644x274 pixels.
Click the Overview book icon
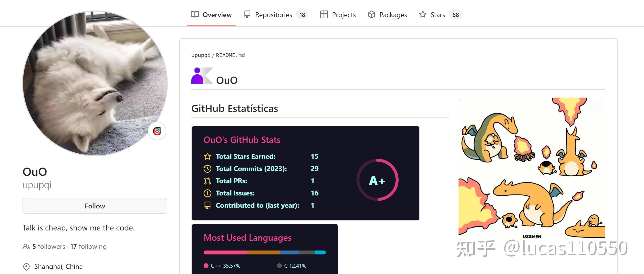195,14
